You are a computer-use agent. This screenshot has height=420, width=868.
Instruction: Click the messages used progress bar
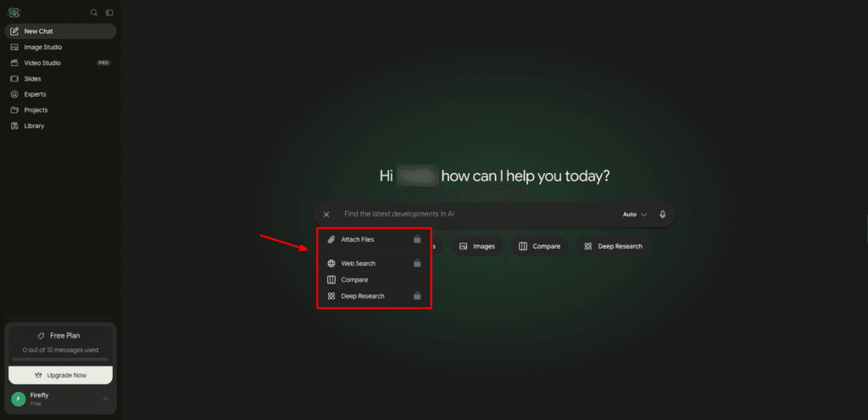[x=60, y=360]
